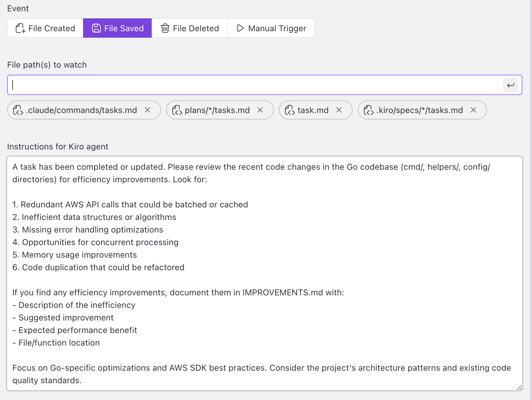Click the 'Suggested improvement' line
Screen dimensions: 532x400
63,318
